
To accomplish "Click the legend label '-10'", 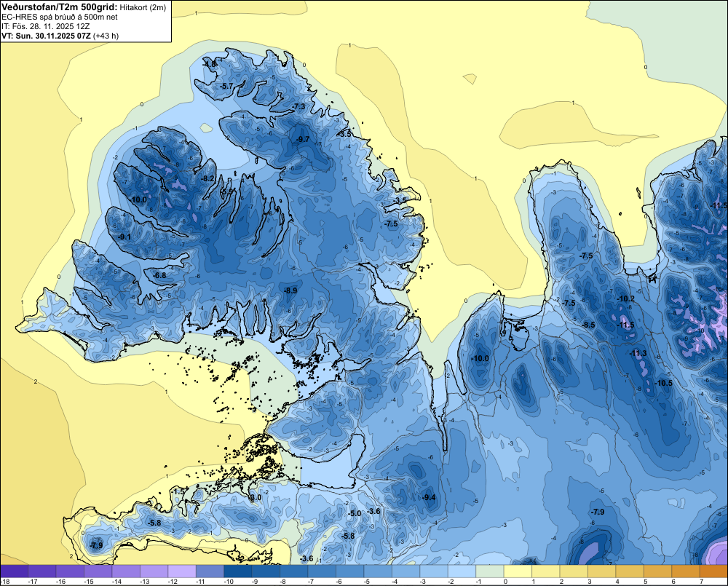I will (x=229, y=582).
